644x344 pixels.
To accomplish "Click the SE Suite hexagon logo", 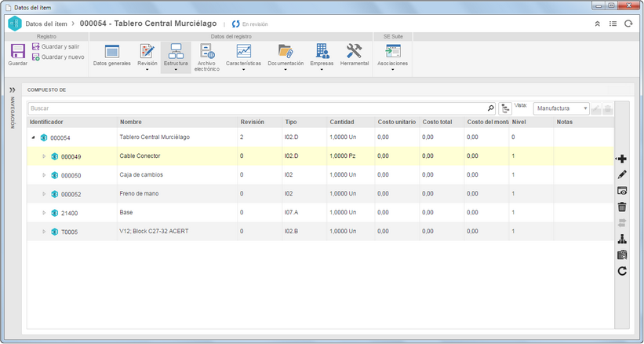I will (15, 24).
